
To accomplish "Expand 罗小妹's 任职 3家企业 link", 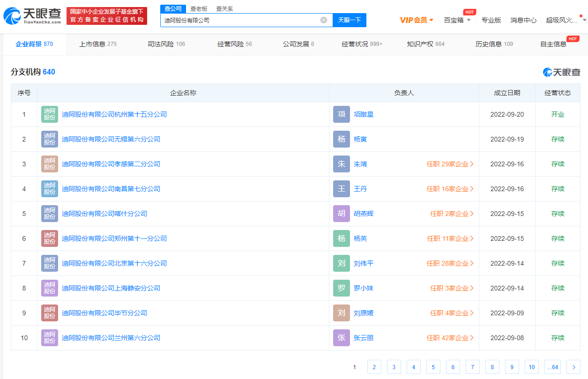I will click(x=452, y=288).
